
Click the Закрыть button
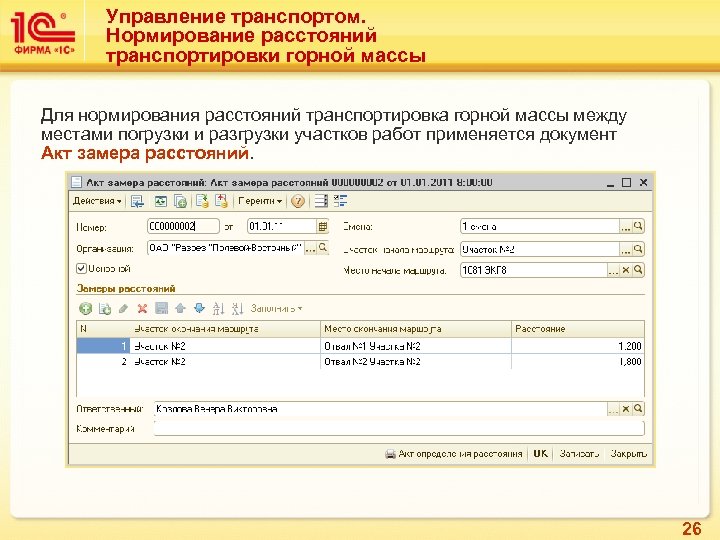point(628,454)
